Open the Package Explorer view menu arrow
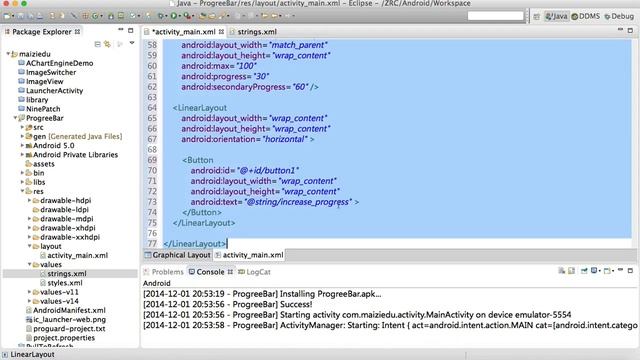The height and width of the screenshot is (360, 640). coord(132,43)
